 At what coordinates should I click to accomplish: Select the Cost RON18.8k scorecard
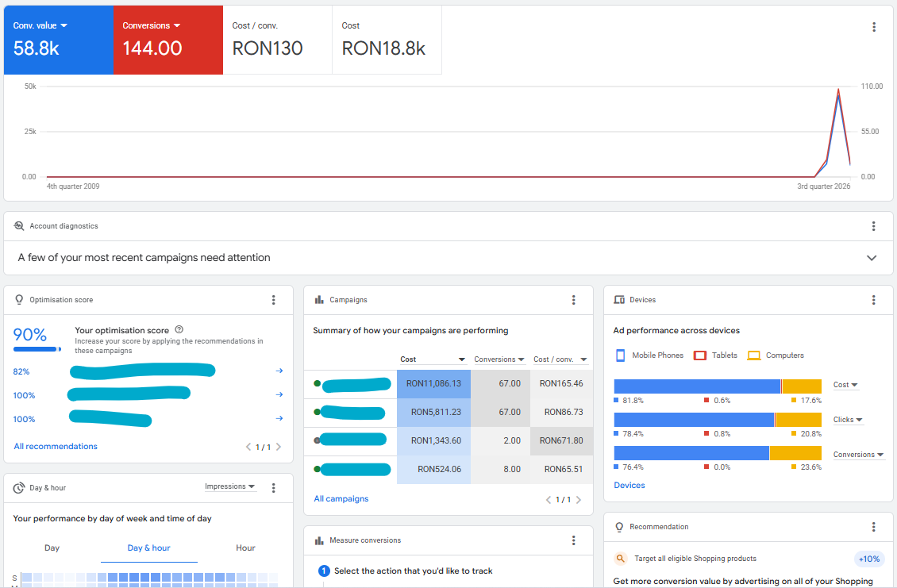click(x=387, y=40)
